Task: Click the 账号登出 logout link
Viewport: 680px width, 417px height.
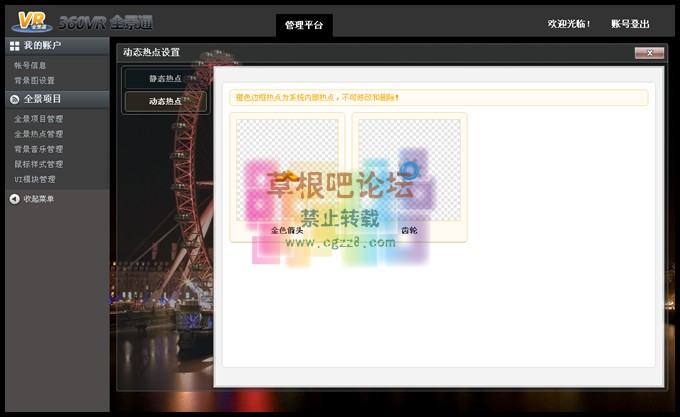Action: [630, 24]
